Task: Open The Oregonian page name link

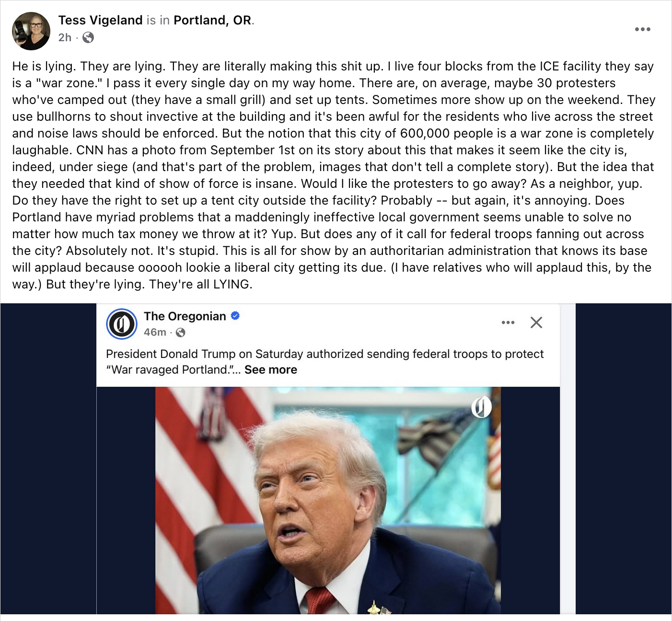Action: [185, 316]
